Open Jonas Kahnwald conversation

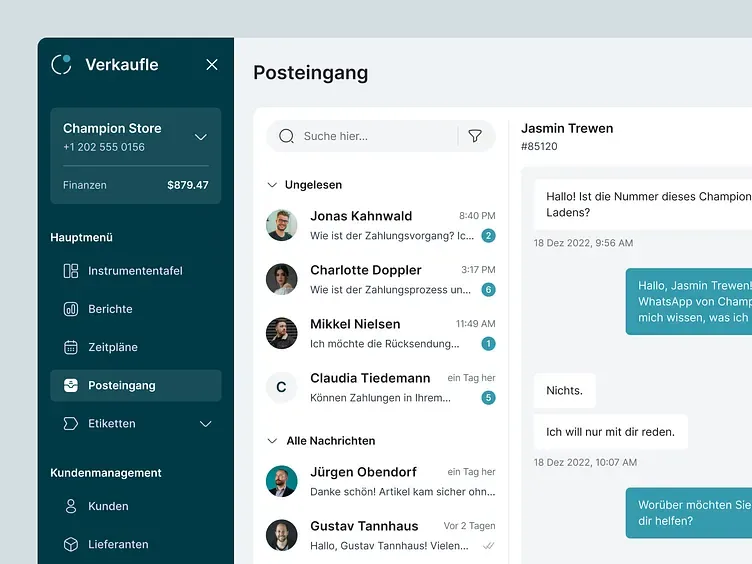click(x=381, y=225)
